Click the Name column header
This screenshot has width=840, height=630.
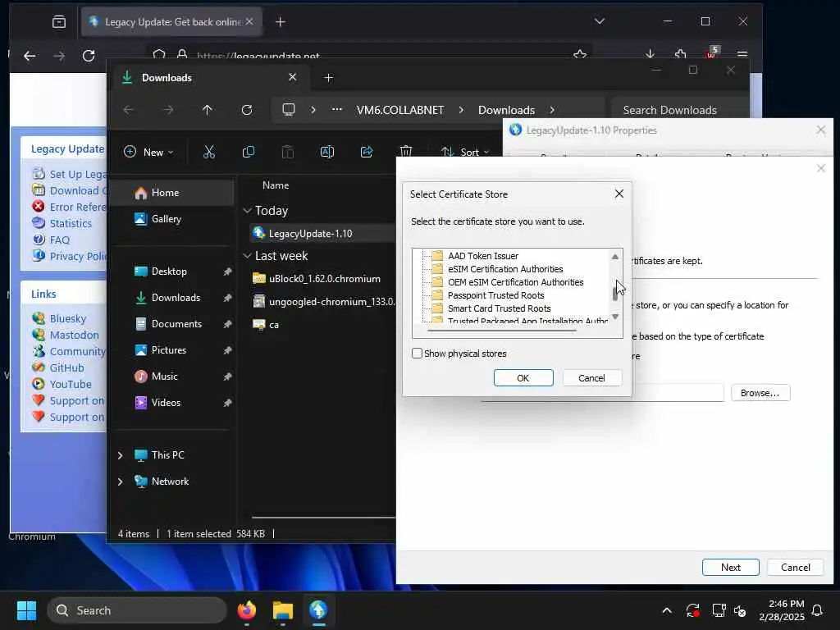point(276,185)
